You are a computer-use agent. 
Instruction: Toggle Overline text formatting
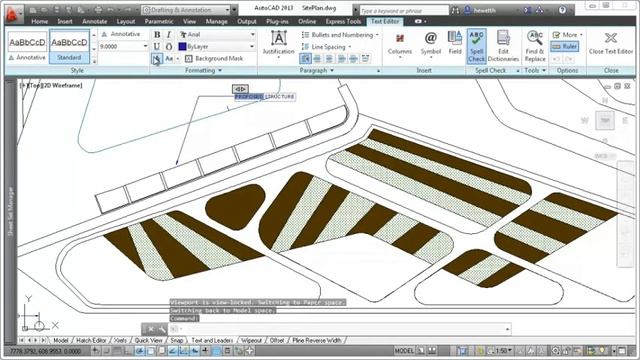click(169, 47)
